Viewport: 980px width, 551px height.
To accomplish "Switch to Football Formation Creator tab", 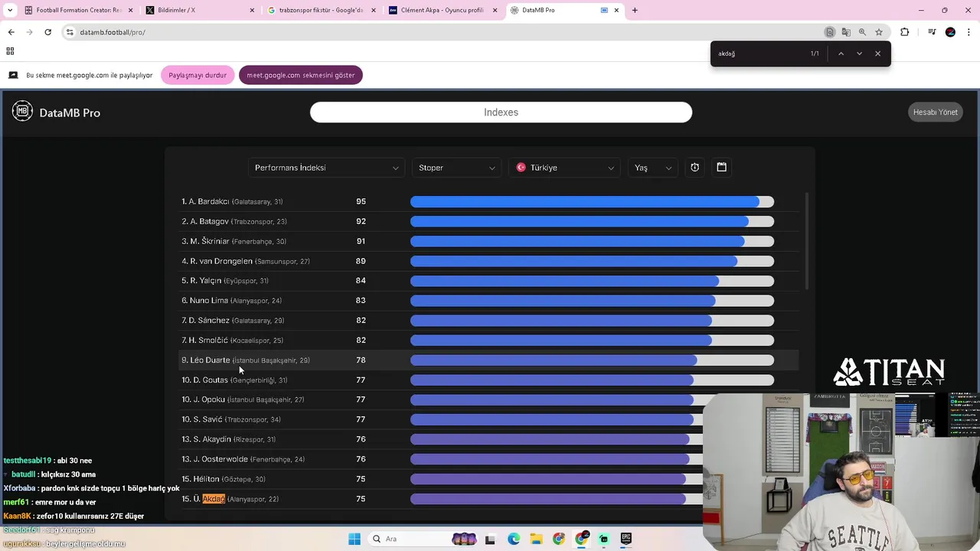I will click(x=79, y=10).
